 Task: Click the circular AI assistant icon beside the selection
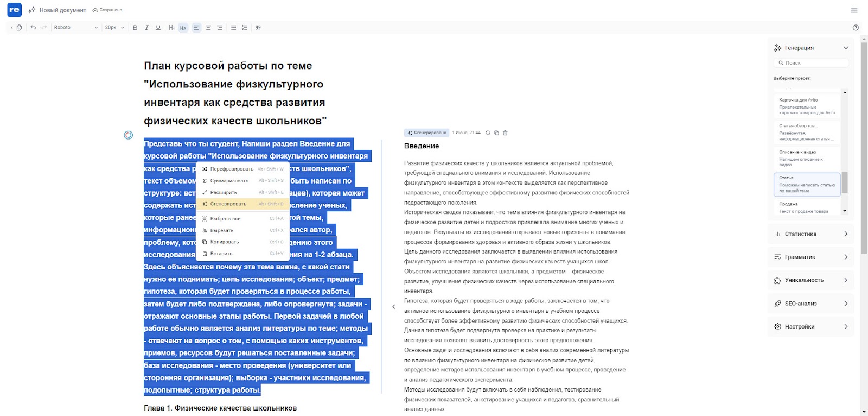[x=129, y=135]
